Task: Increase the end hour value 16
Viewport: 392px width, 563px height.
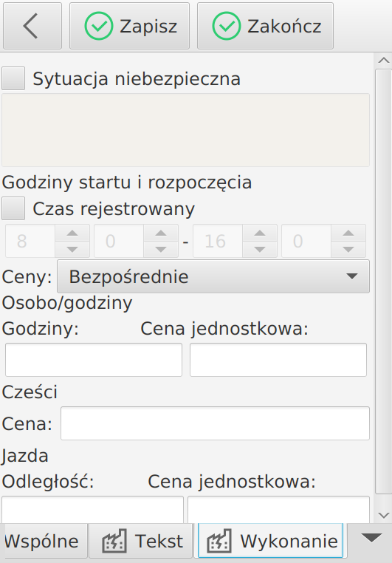Action: coord(260,233)
